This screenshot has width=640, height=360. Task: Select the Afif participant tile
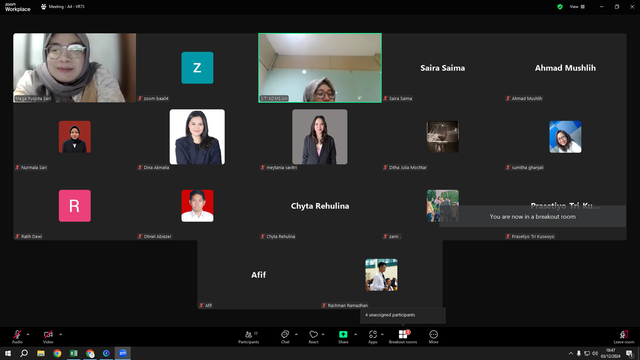[x=259, y=275]
